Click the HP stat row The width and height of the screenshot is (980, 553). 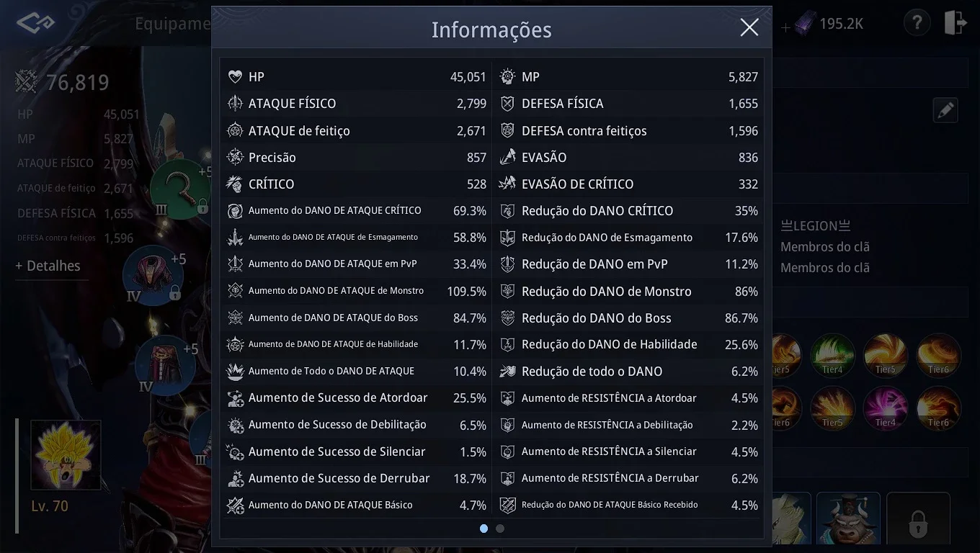355,76
